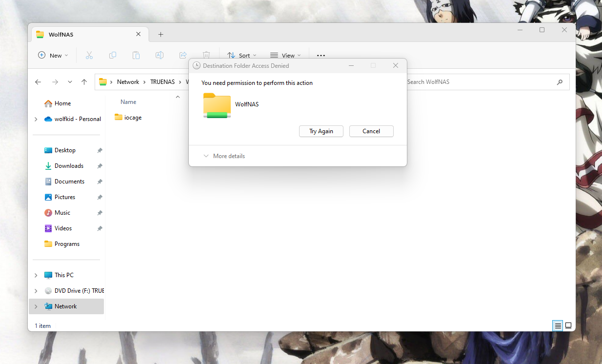Expand the wolfkid - Personal tree node
This screenshot has height=364, width=602.
[x=36, y=119]
